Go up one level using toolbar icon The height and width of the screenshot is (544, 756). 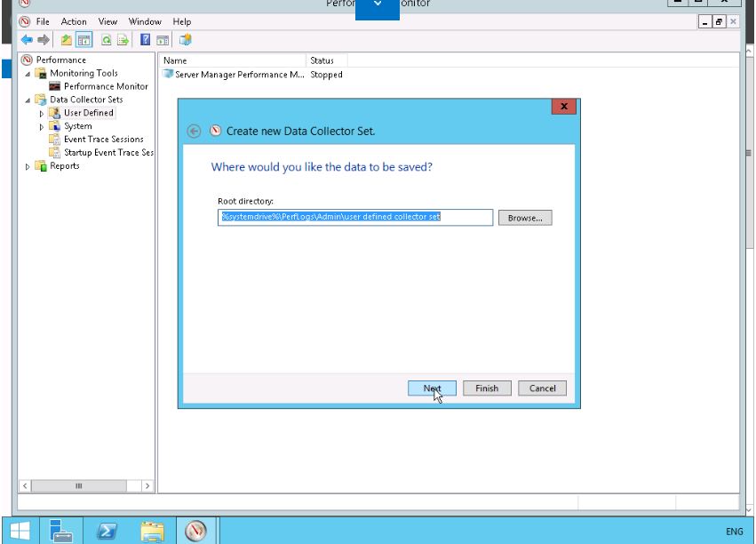click(x=66, y=40)
